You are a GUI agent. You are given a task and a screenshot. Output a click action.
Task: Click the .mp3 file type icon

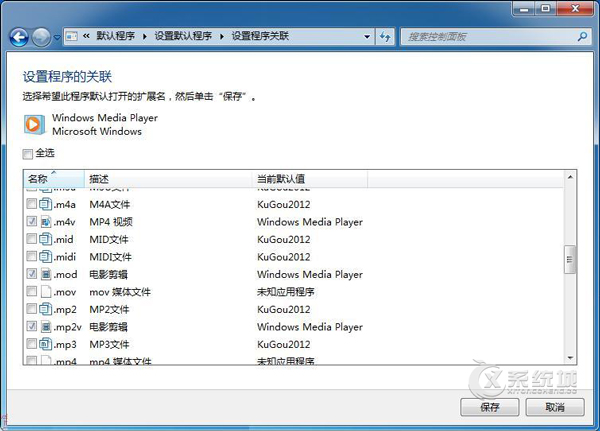46,344
